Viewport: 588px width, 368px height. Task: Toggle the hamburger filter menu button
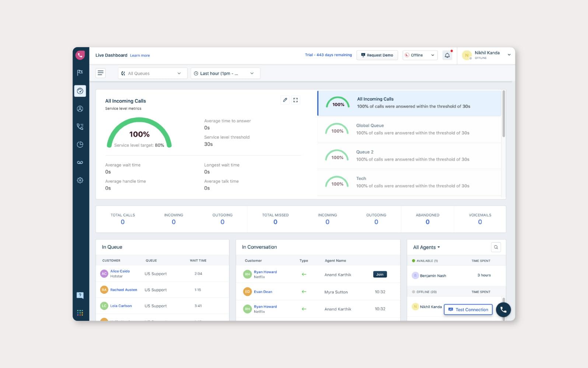101,73
